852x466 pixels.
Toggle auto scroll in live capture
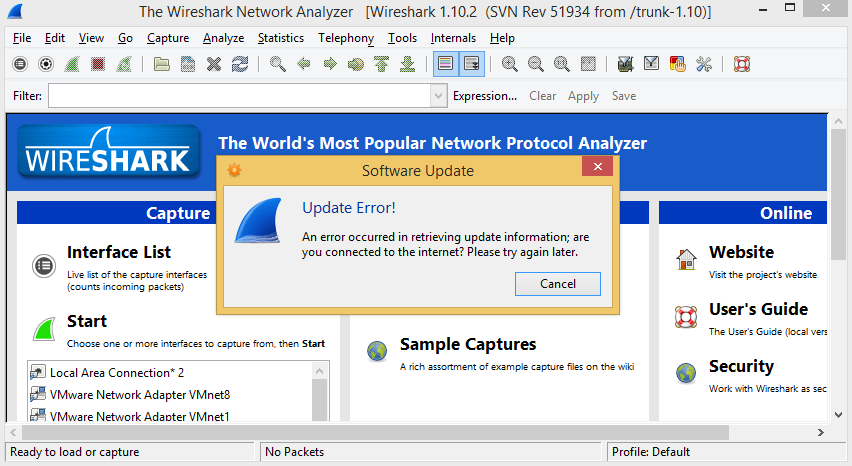point(472,64)
